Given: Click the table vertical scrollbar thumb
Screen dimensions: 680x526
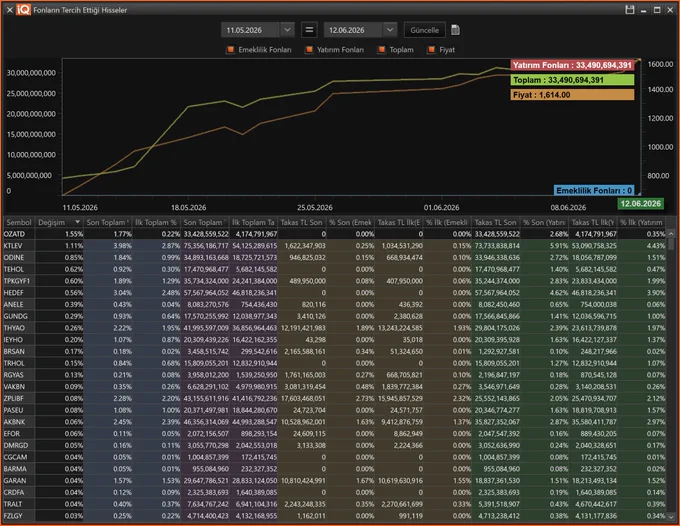Looking at the screenshot, I should [671, 244].
